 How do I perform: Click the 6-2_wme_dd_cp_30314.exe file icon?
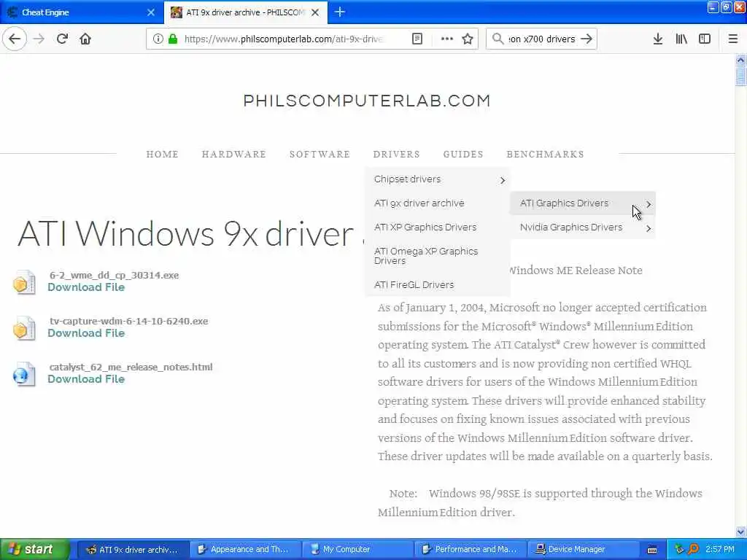[x=24, y=282]
